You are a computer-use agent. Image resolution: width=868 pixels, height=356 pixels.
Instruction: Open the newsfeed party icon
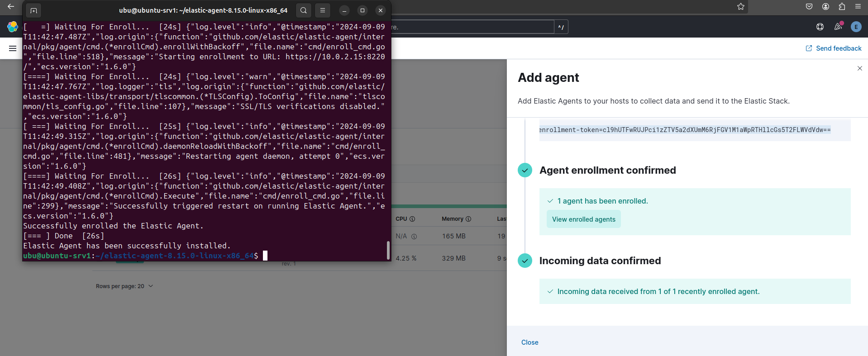tap(838, 27)
